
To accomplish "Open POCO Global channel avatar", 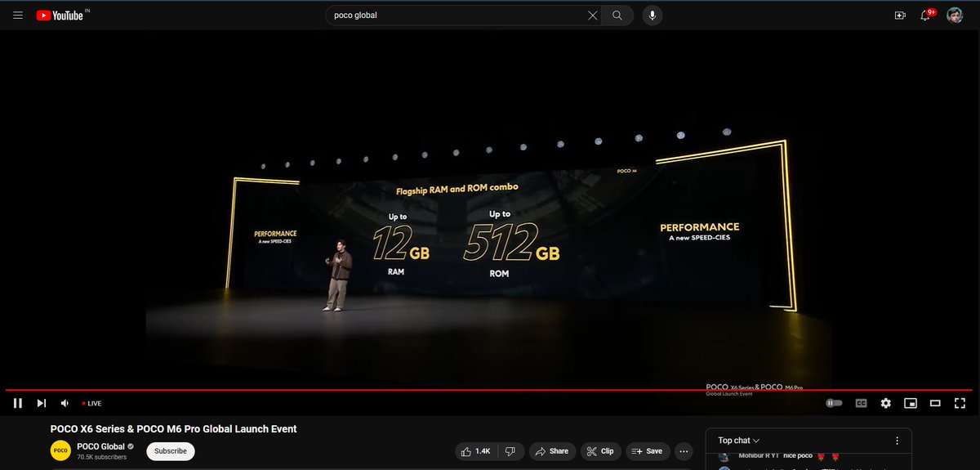I will (x=60, y=450).
